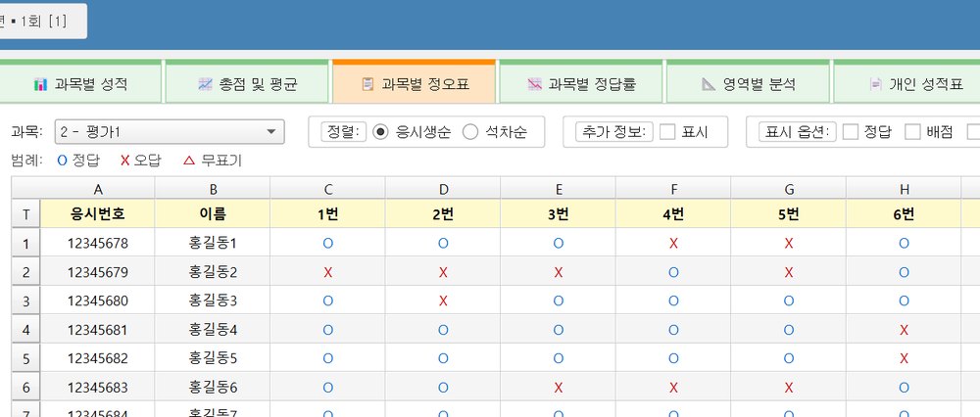Click the 5번 question header cell
The height and width of the screenshot is (417, 980).
point(789,214)
